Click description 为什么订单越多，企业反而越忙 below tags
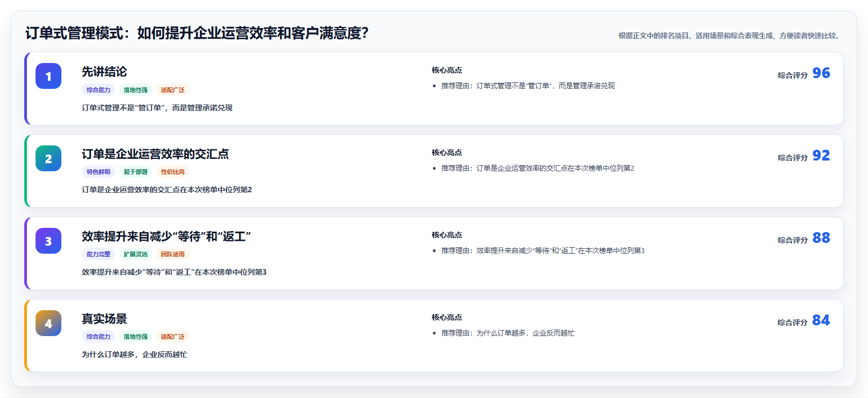The image size is (868, 398). tap(135, 354)
